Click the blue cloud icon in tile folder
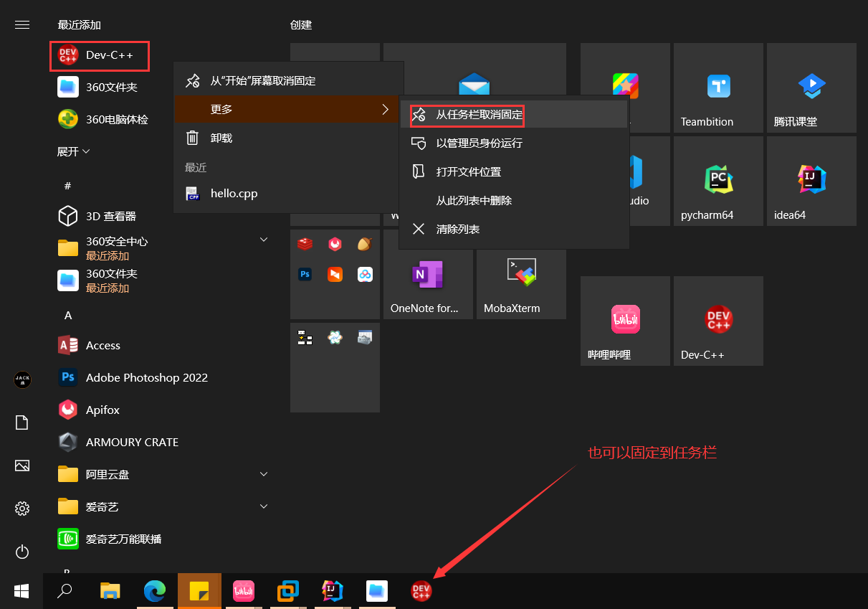 (x=365, y=274)
